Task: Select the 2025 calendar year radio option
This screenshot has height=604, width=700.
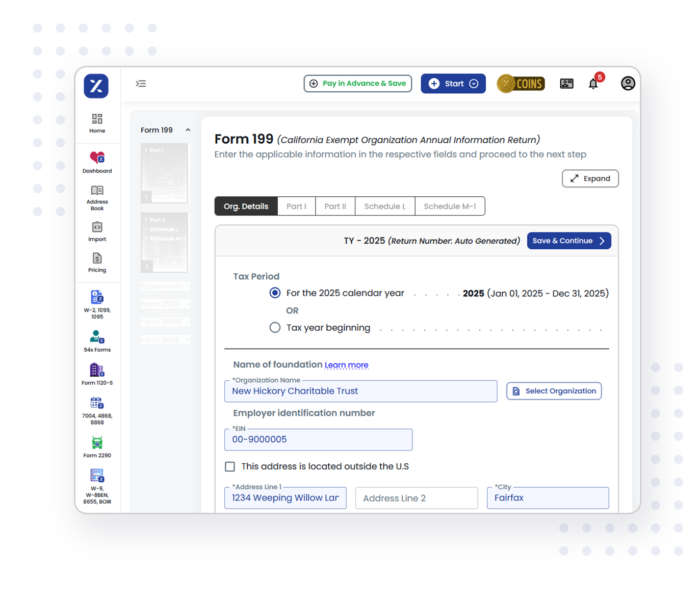Action: click(275, 293)
